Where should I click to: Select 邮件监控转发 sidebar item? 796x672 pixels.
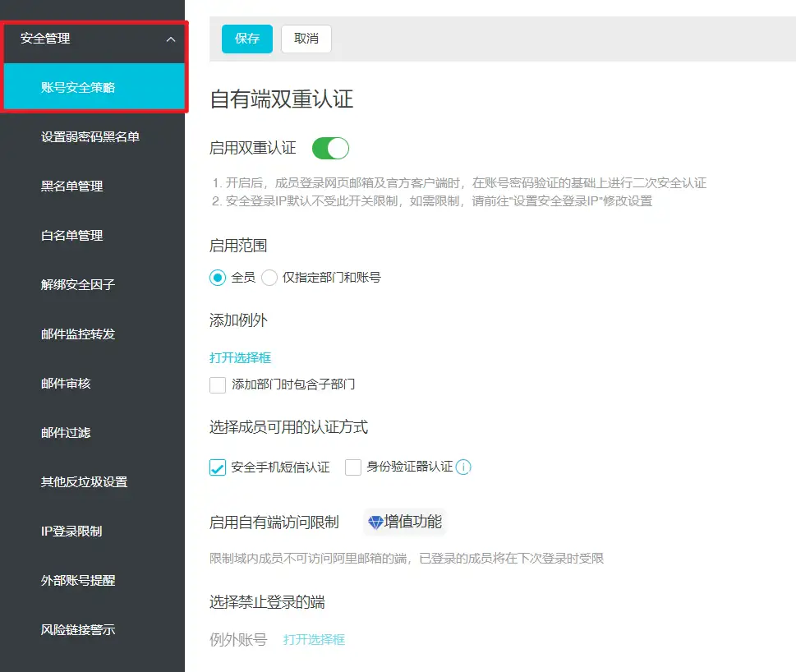point(78,334)
